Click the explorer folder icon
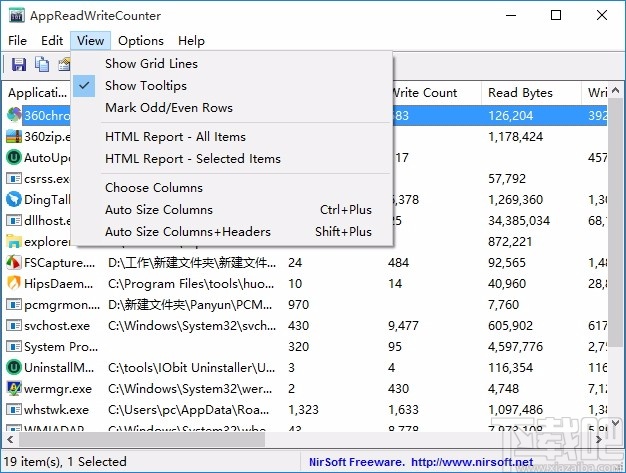The image size is (626, 473). point(14,241)
